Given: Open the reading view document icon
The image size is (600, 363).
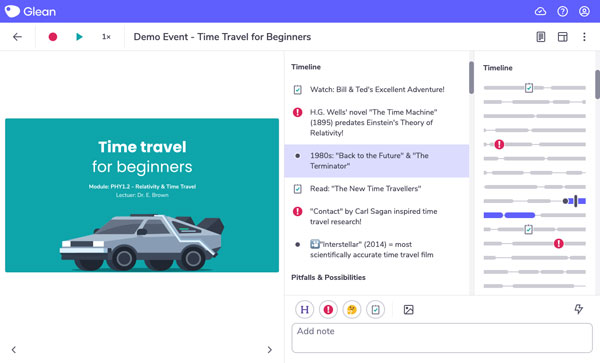Looking at the screenshot, I should (x=541, y=37).
